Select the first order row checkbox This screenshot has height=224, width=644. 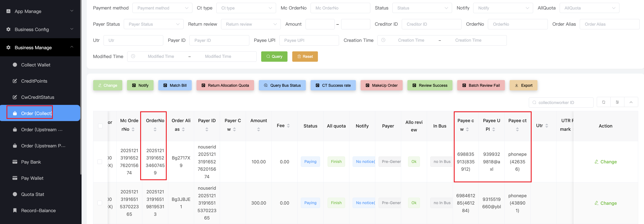coord(100,162)
